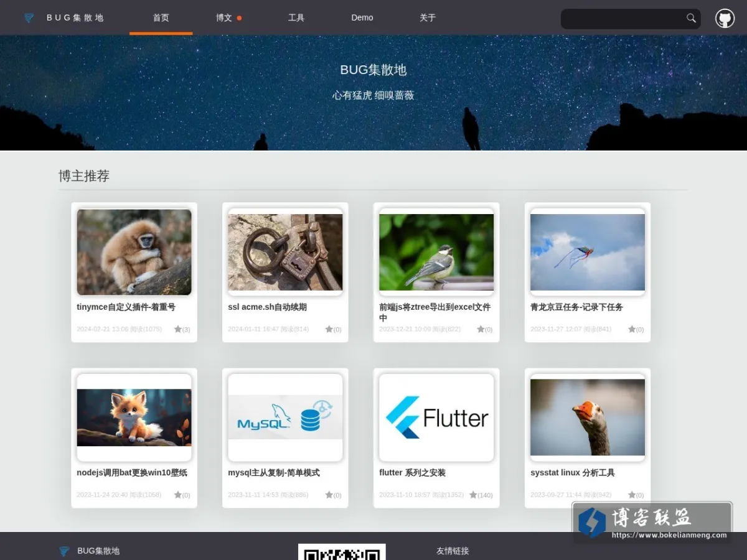
Task: Click the 2023-11-10 18:57 date text
Action: tap(405, 495)
